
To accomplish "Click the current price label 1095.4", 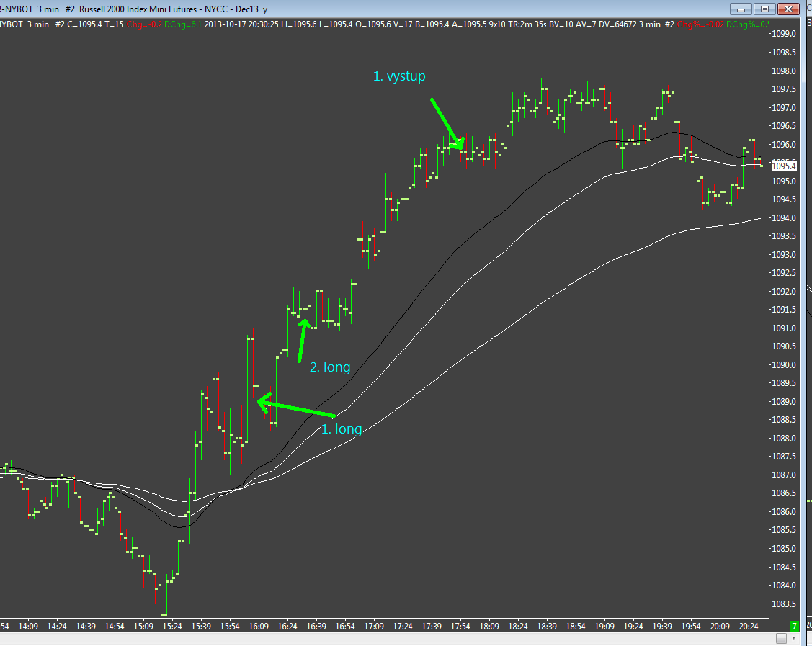I will click(x=783, y=166).
